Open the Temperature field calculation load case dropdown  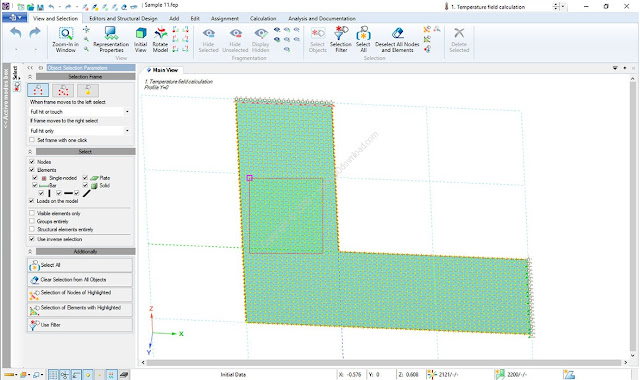[x=563, y=7]
